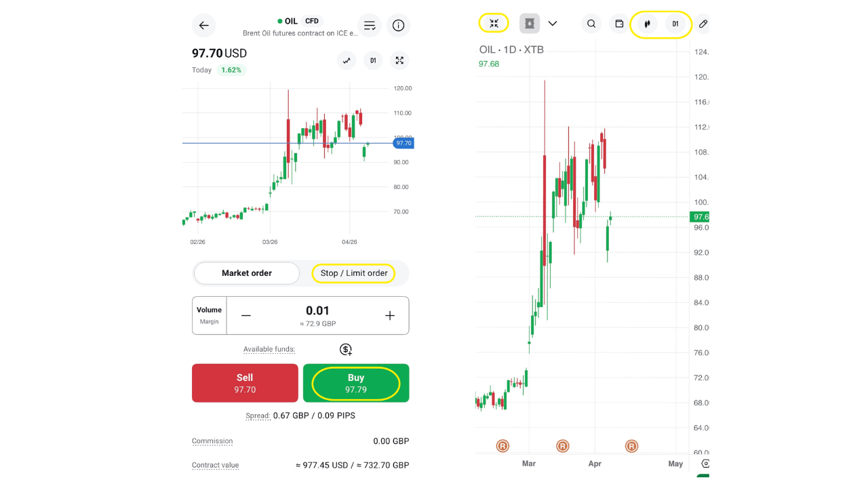Switch to Market order tab

(x=247, y=273)
